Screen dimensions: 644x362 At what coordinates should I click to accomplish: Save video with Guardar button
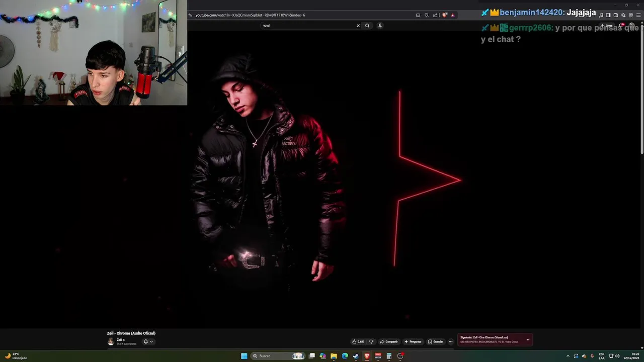point(436,341)
